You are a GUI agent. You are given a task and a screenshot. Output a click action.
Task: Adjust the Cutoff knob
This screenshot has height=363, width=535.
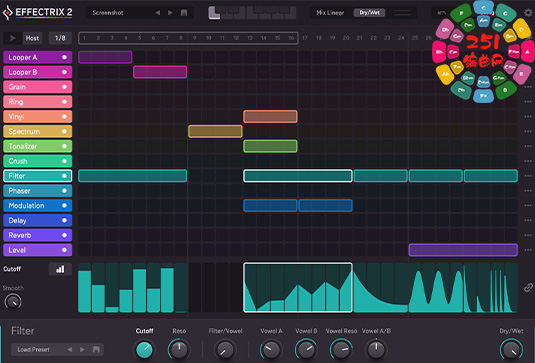(x=144, y=350)
